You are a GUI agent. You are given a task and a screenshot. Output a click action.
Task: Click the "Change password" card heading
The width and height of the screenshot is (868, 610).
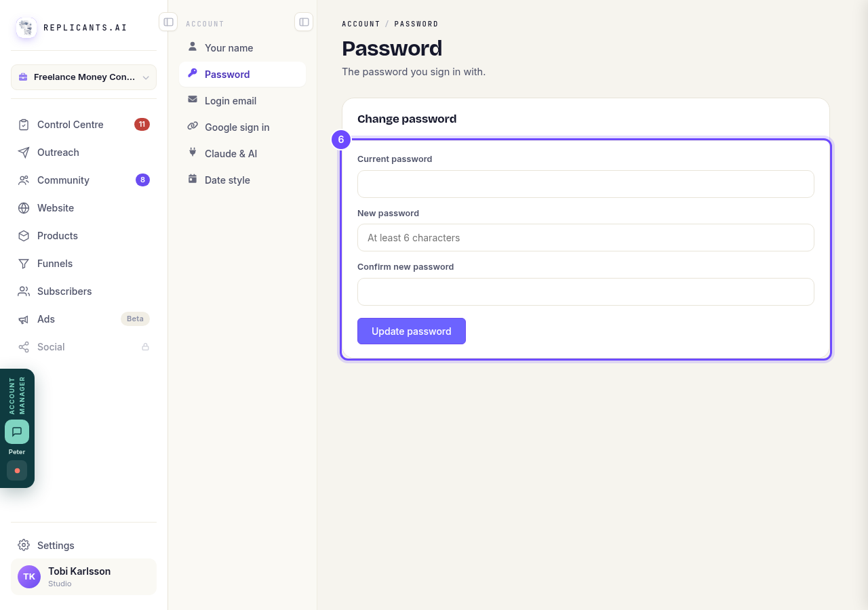[407, 119]
